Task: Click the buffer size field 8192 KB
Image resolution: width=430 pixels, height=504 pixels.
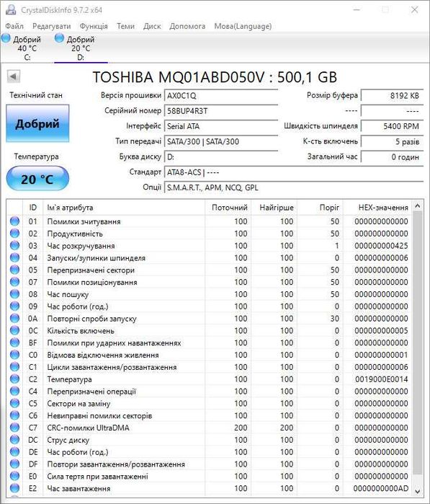Action: click(392, 95)
